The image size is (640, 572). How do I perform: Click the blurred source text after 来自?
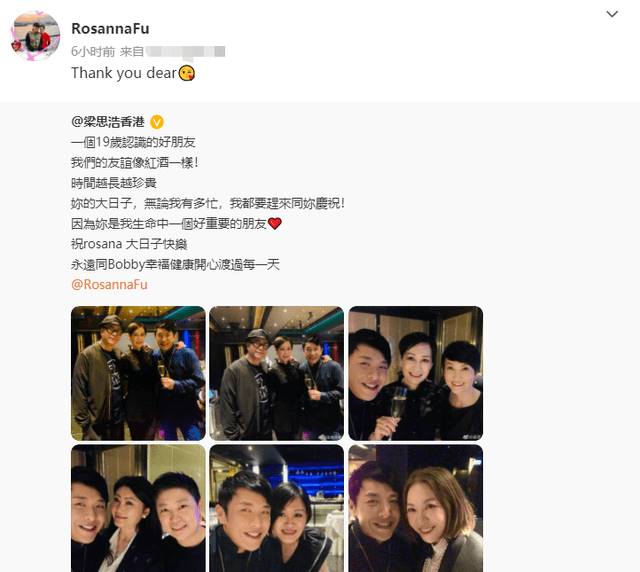185,52
